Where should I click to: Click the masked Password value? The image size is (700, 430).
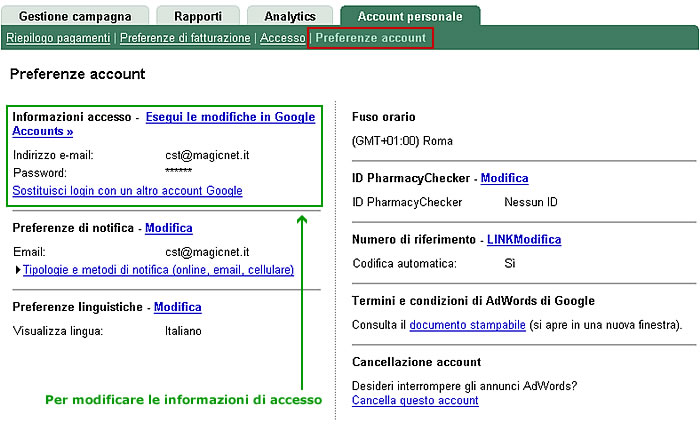click(x=179, y=170)
